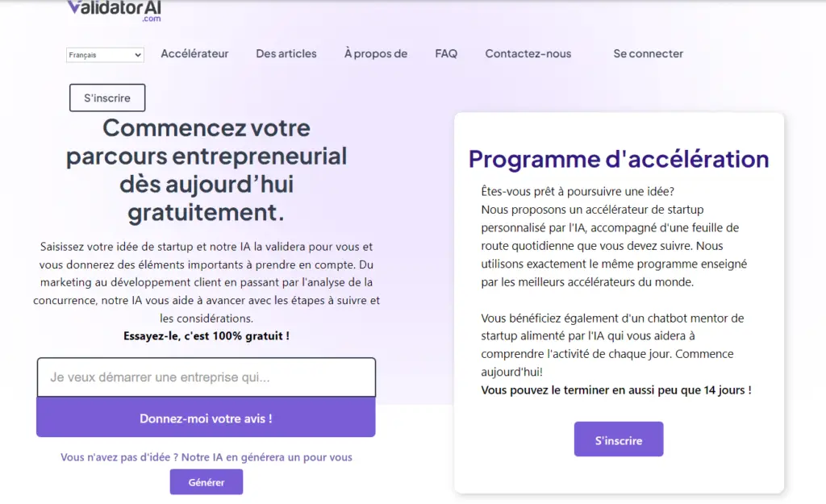Viewport: 826px width, 504px height.
Task: Open the Accélérateur menu item
Action: click(194, 54)
